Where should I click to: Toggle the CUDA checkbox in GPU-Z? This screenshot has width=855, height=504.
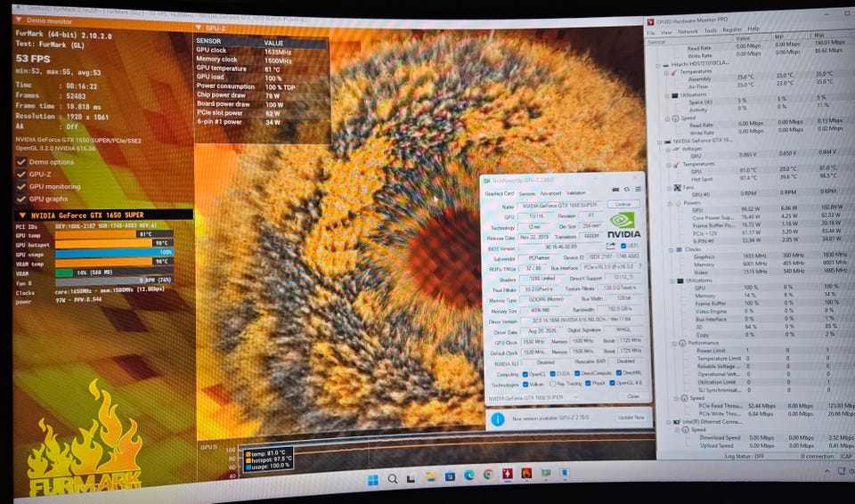coord(552,374)
